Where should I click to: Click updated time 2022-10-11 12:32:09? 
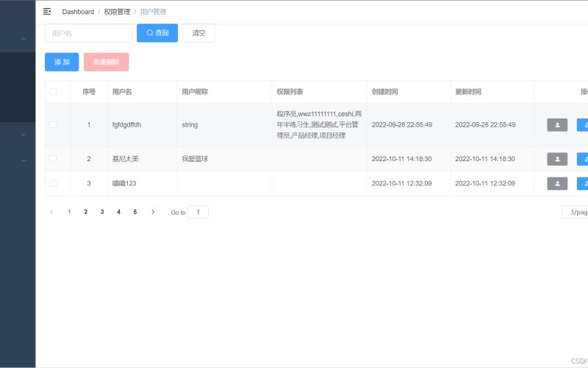point(485,183)
